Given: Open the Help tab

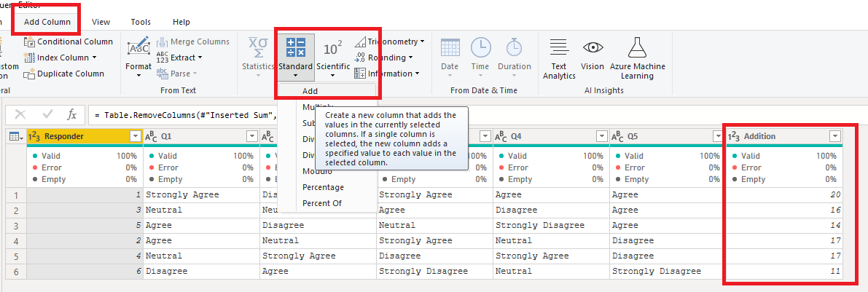Looking at the screenshot, I should 181,22.
